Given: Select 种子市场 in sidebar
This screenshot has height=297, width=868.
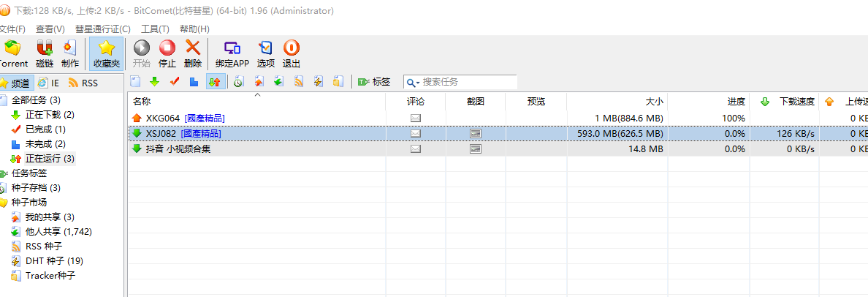Looking at the screenshot, I should click(29, 202).
